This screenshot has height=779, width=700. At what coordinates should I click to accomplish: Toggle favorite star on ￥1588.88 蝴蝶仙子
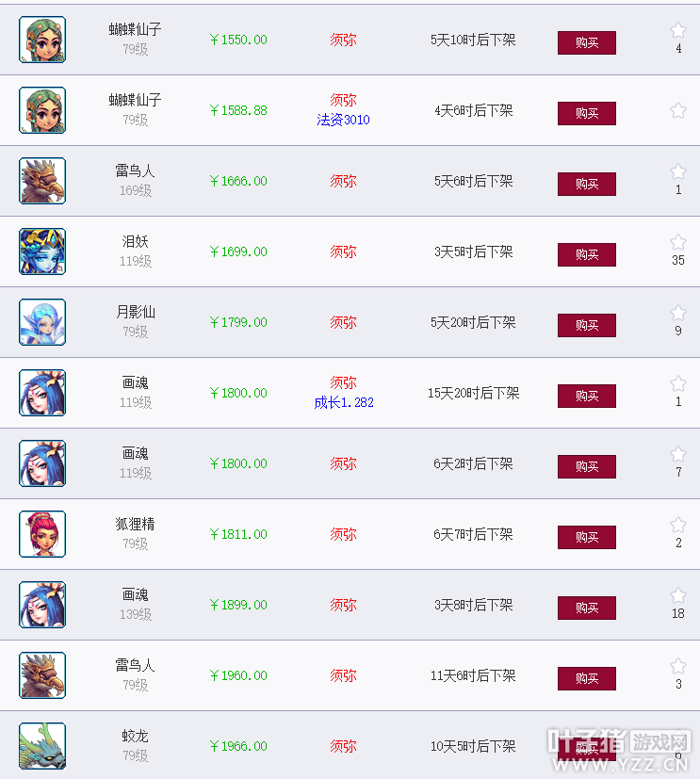678,110
